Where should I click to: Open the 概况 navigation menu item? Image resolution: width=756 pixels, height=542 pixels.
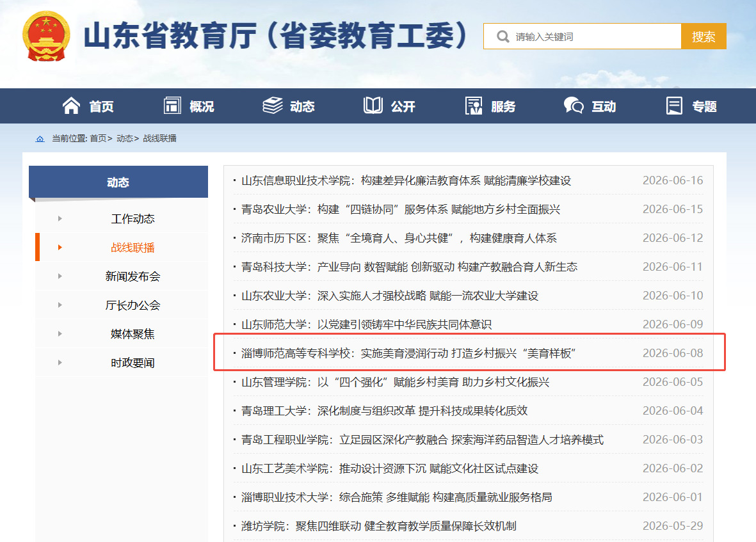(202, 106)
